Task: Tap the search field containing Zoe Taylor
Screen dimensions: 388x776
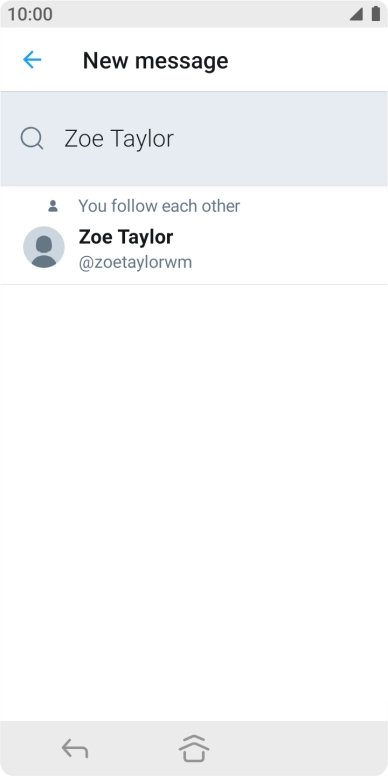Action: pos(194,139)
